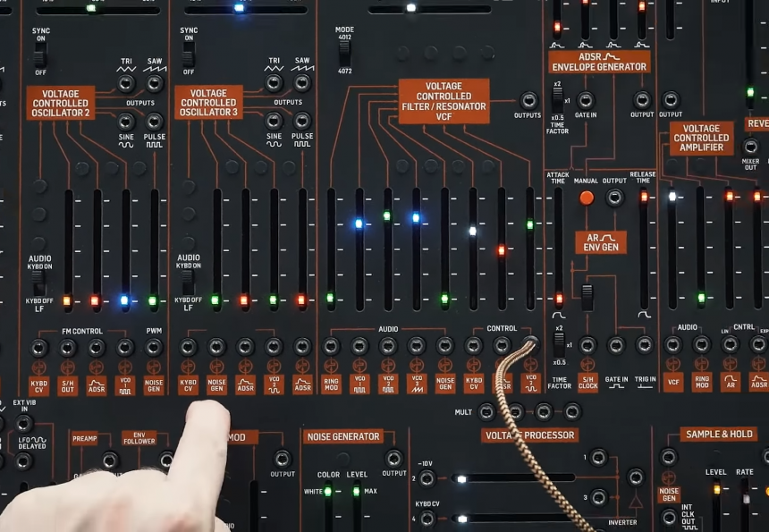This screenshot has height=532, width=769.
Task: Click the VCA AR control input jack
Action: [730, 345]
